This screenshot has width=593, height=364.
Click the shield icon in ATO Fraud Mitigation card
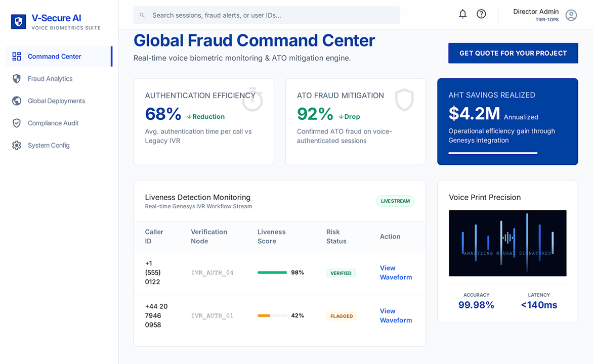(404, 100)
